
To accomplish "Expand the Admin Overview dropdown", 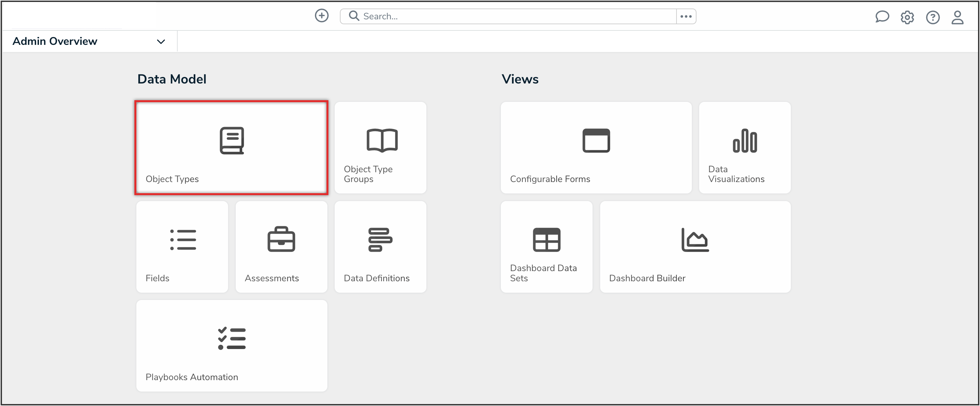I will [x=161, y=42].
